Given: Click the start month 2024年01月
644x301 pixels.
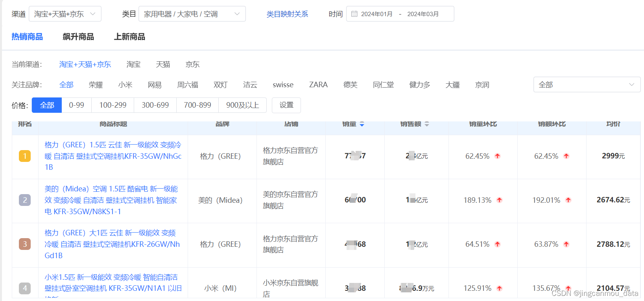Looking at the screenshot, I should pyautogui.click(x=376, y=14).
